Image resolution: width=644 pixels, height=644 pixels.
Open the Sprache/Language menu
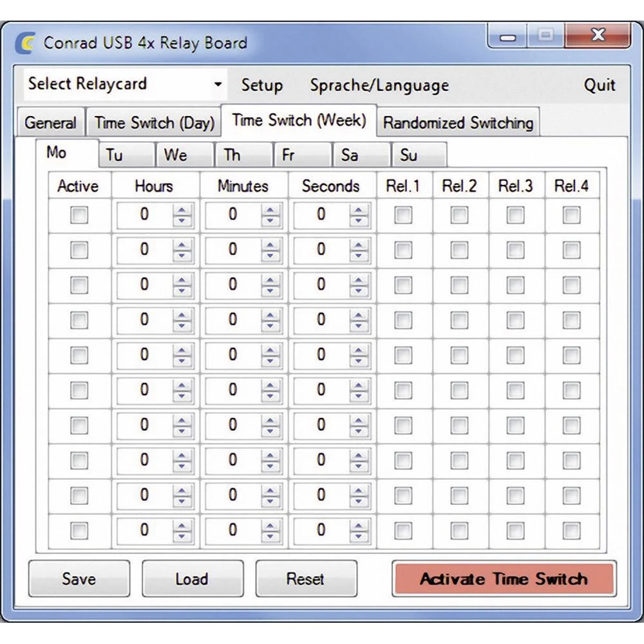tap(379, 86)
